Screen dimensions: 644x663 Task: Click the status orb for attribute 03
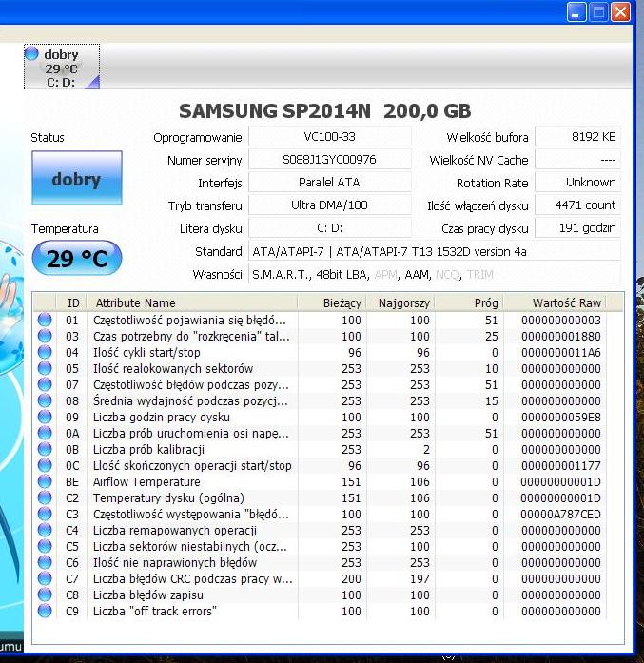45,336
